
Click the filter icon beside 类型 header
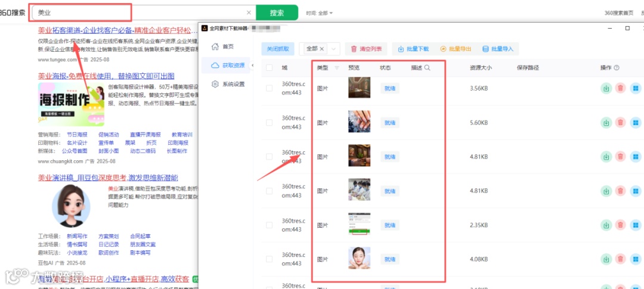(337, 68)
